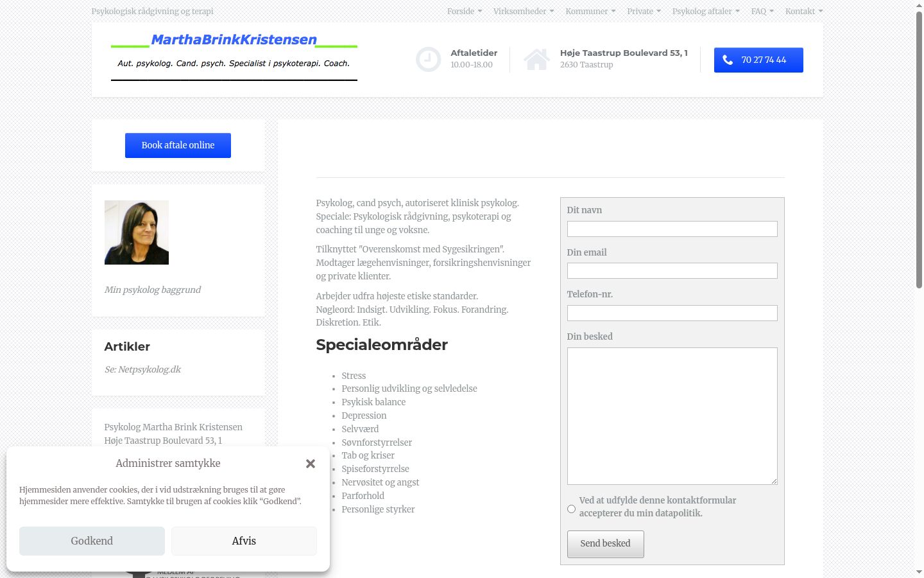Image resolution: width=924 pixels, height=578 pixels.
Task: Open the Kontakt menu
Action: tap(804, 11)
